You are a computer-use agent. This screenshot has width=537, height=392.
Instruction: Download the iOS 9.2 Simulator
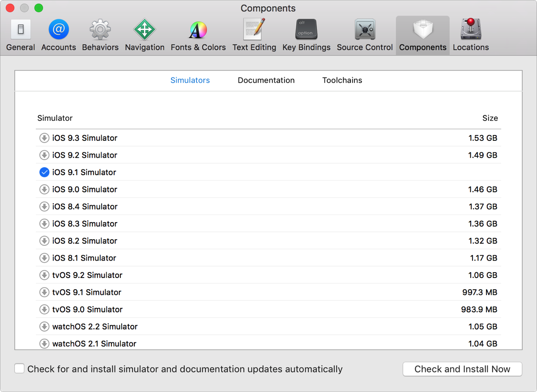tap(44, 155)
